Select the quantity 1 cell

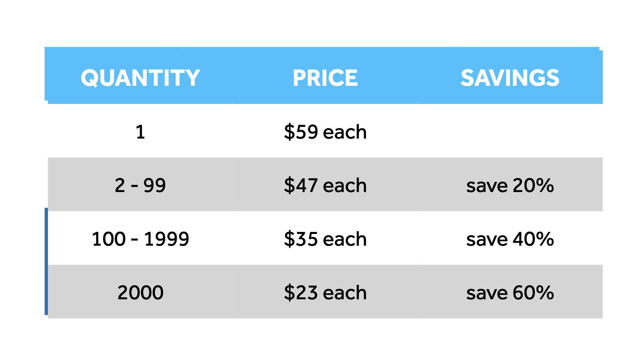[x=140, y=131]
